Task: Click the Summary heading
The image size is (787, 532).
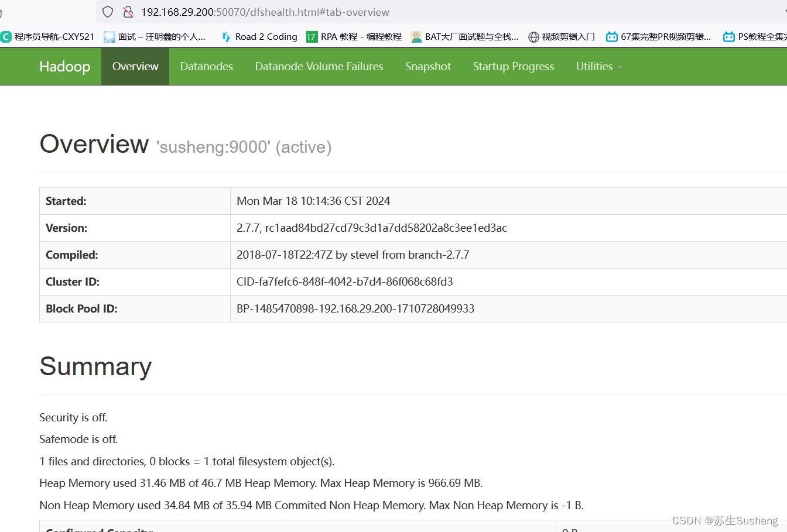Action: pyautogui.click(x=95, y=366)
